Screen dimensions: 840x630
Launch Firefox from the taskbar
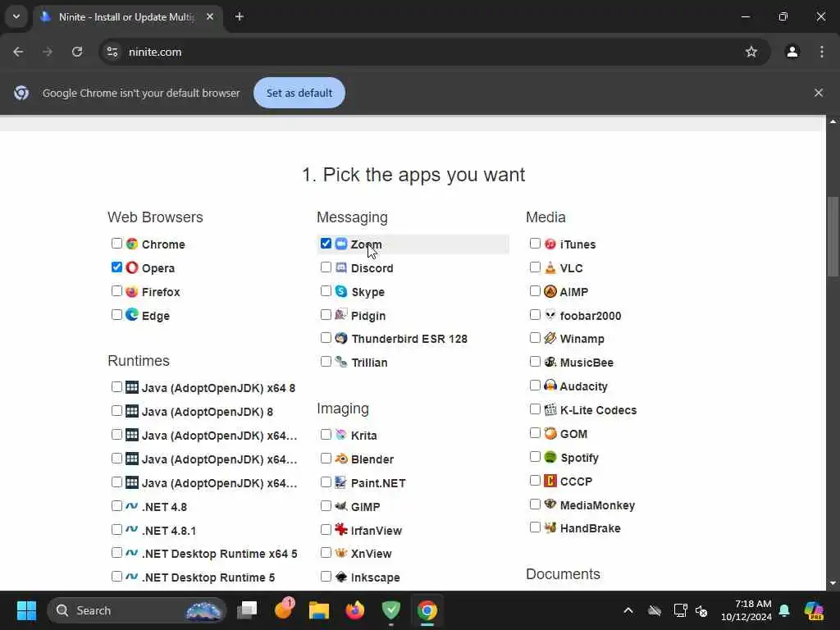[354, 610]
